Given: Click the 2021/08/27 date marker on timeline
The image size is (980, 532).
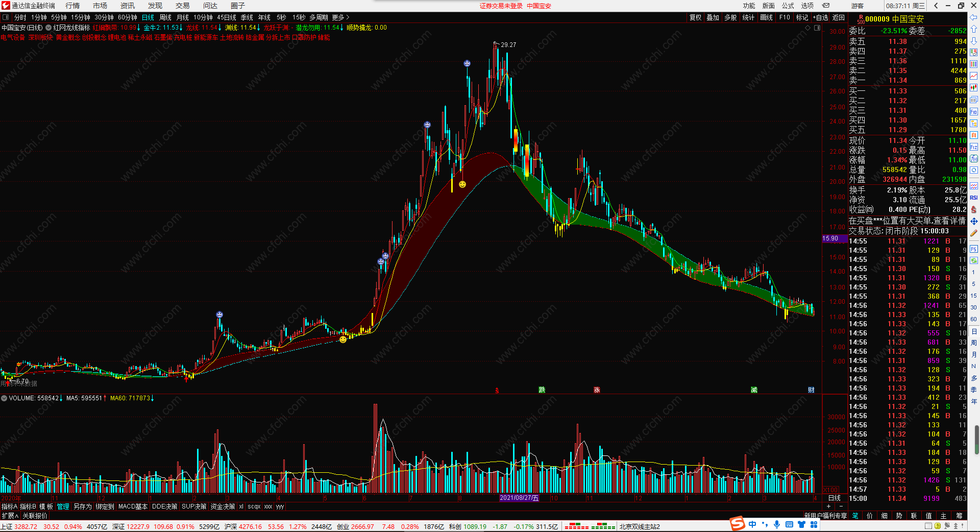Looking at the screenshot, I should pyautogui.click(x=519, y=498).
